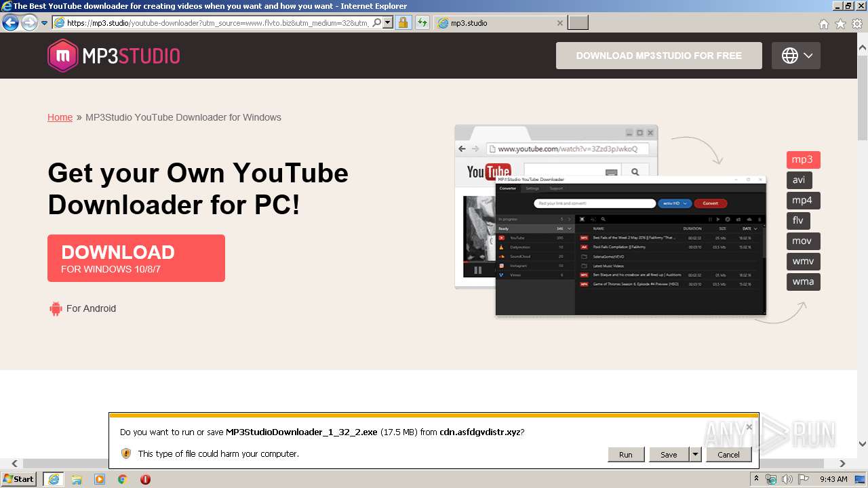868x488 pixels.
Task: Expand the address bar autocomplete dropdown
Action: pyautogui.click(x=388, y=23)
